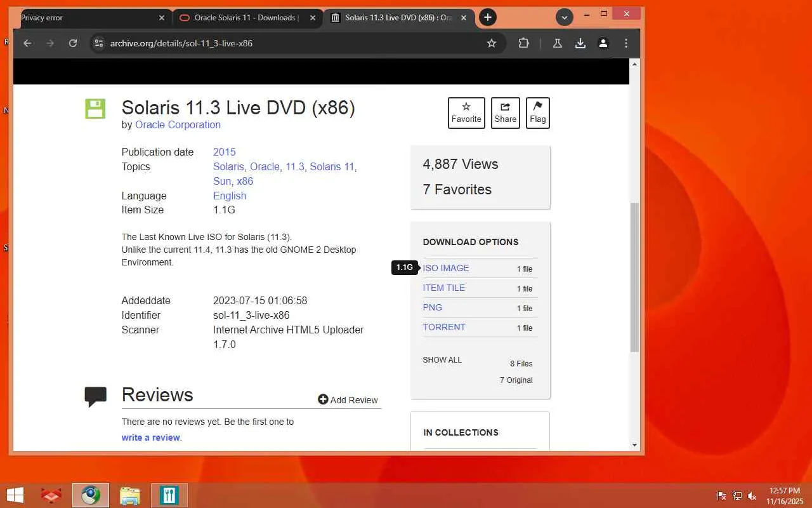Click the added date '2023-07-15 01:06:58'
812x508 pixels.
click(260, 300)
